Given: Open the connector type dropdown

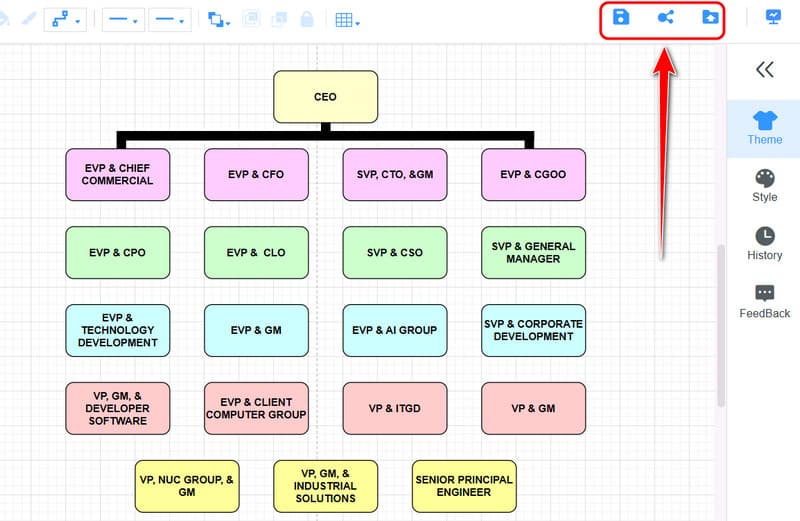Looking at the screenshot, I should (66, 20).
